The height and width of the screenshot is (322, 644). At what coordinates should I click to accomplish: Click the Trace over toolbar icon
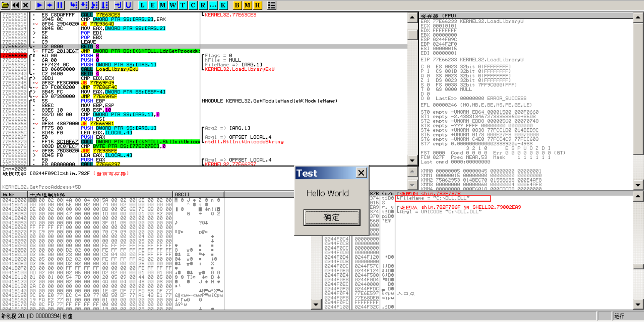tap(104, 5)
